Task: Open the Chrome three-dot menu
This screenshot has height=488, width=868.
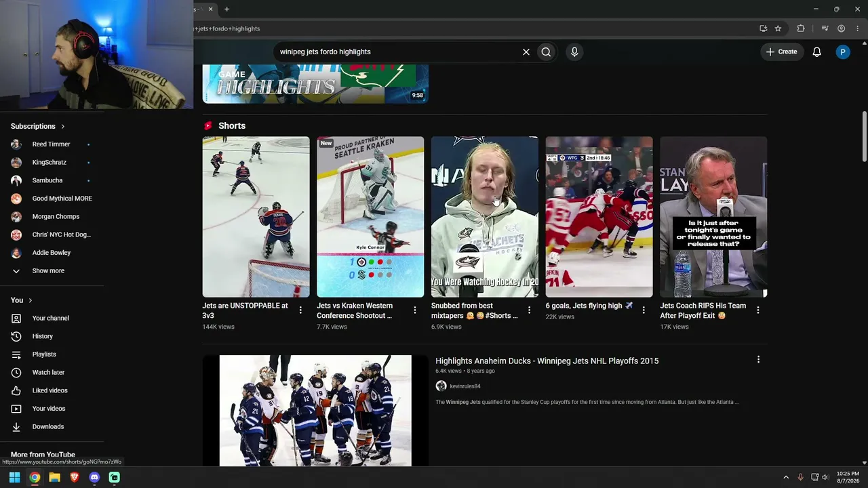Action: pos(857,28)
